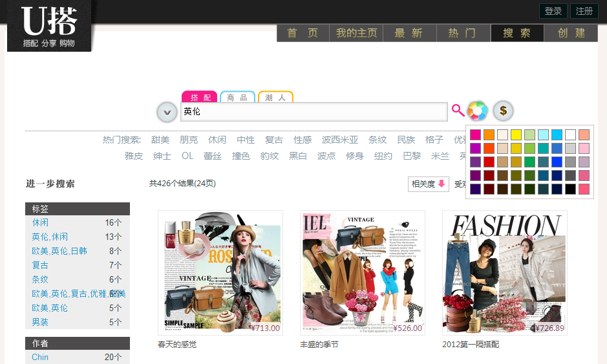
Task: Click the dollar sign price filter icon
Action: (x=503, y=111)
